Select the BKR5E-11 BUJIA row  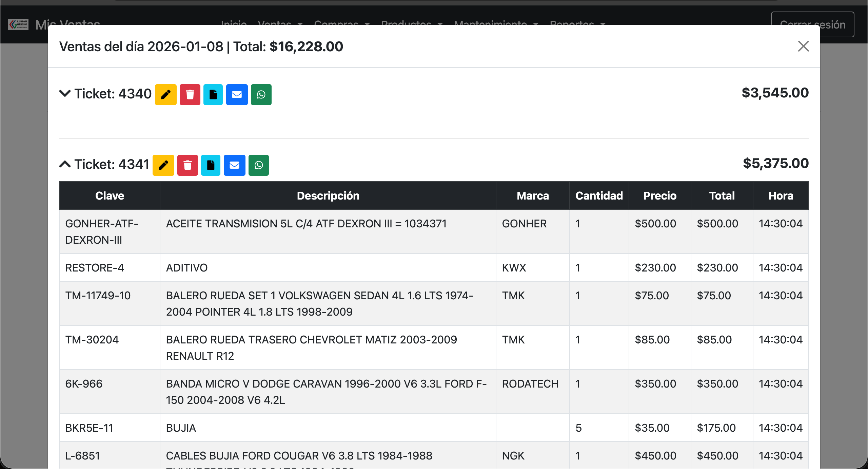coord(328,428)
